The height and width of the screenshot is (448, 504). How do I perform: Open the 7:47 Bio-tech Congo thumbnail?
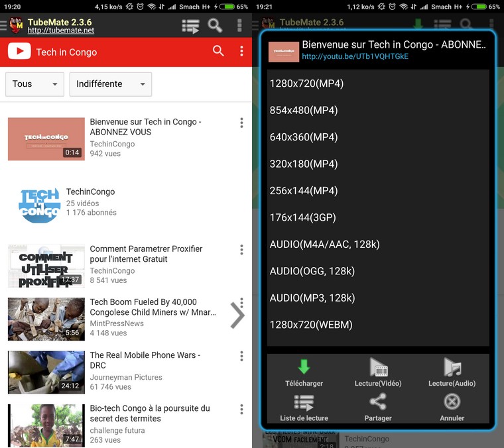click(x=46, y=425)
